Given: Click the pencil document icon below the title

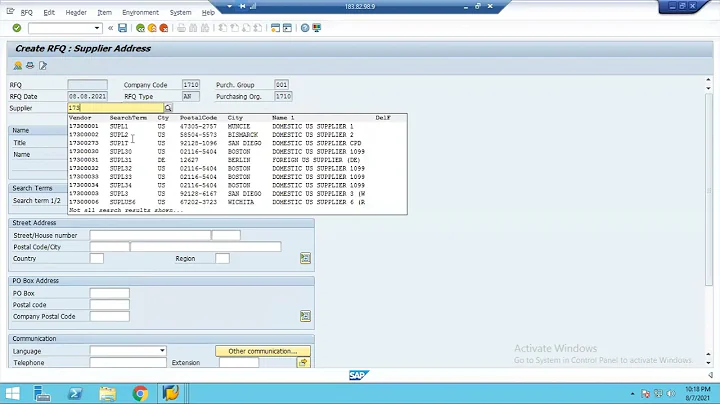Looking at the screenshot, I should point(43,66).
